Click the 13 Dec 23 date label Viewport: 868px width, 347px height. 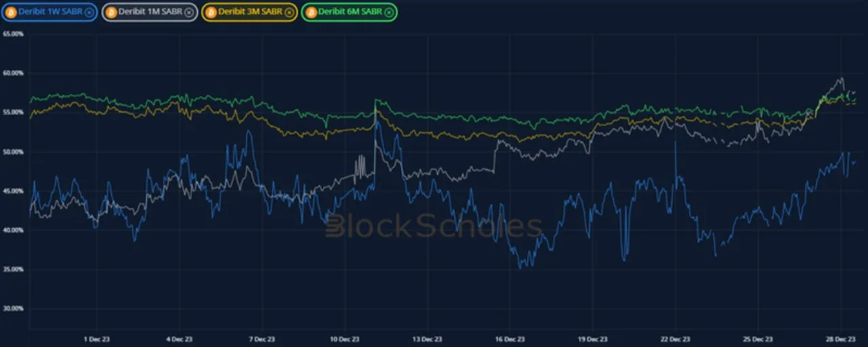click(428, 338)
